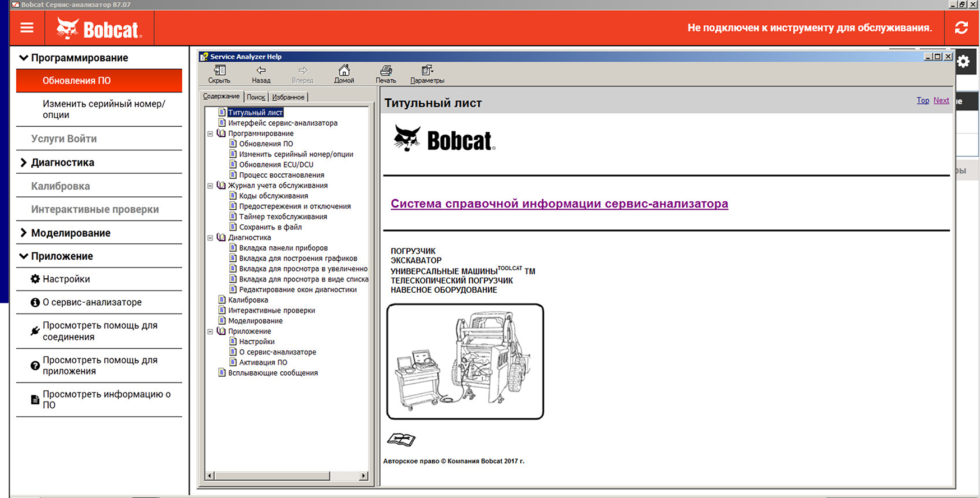Image resolution: width=980 pixels, height=498 pixels.
Task: Switch to the Поиск tab
Action: 256,97
